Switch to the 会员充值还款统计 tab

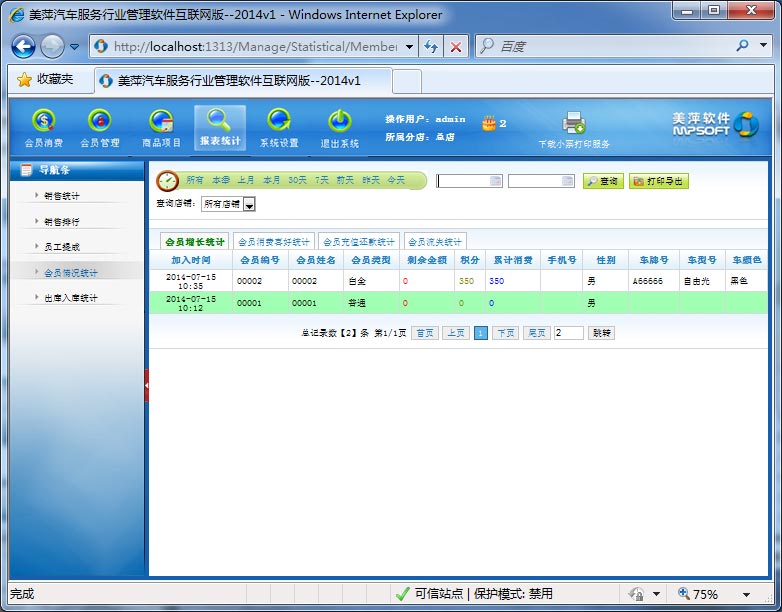pos(358,242)
